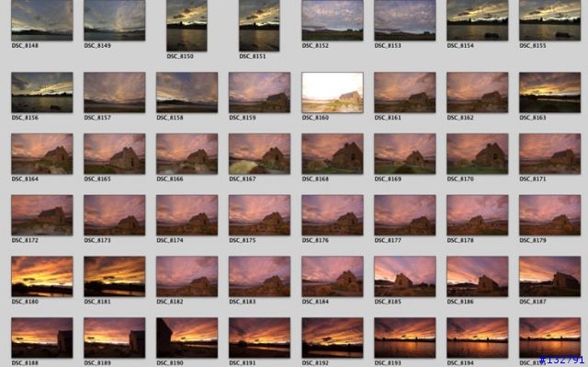This screenshot has width=588, height=367.
Task: Choose photo DSC_8162
Action: coord(478,92)
